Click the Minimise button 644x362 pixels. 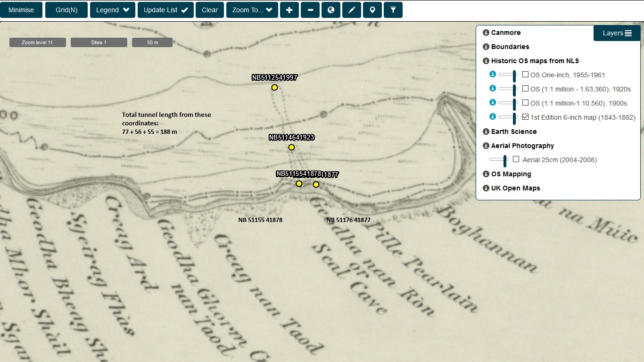[x=21, y=10]
